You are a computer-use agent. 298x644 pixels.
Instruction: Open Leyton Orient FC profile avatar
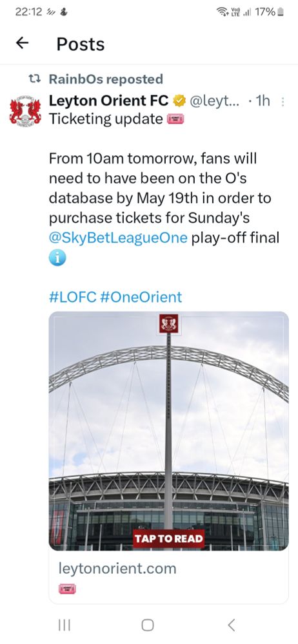coord(26,111)
